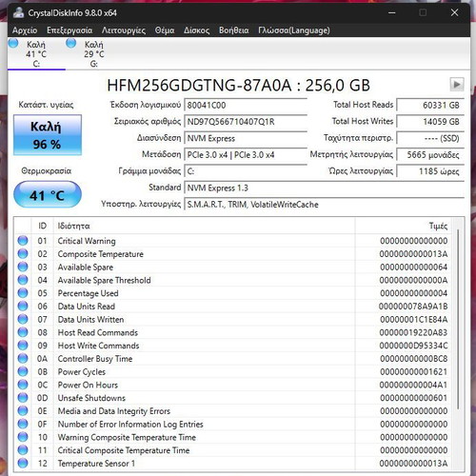Click status orb of Error Information Log Entries row
The image size is (476, 476).
[23, 424]
